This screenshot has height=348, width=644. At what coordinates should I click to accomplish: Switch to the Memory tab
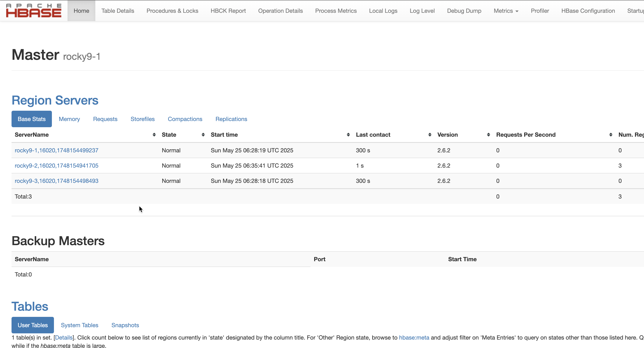click(69, 119)
